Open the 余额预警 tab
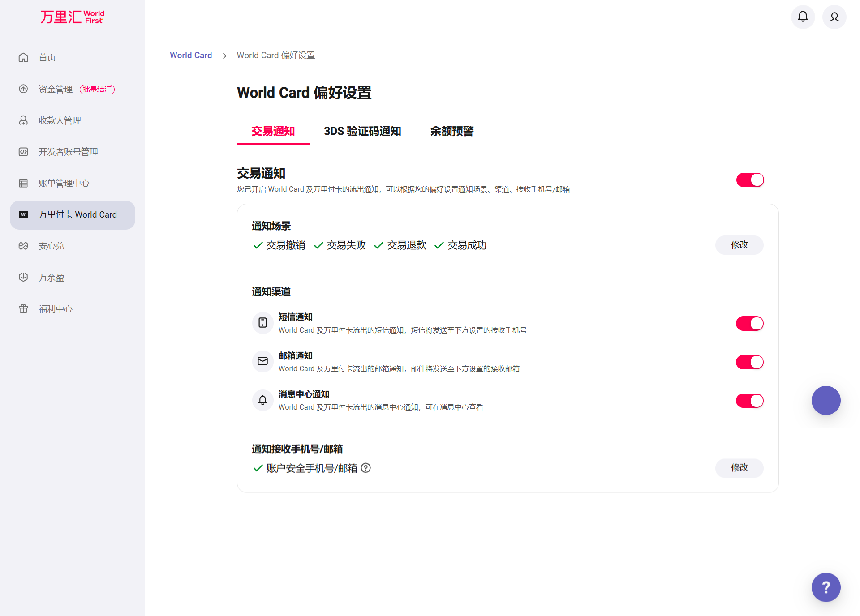 tap(451, 131)
